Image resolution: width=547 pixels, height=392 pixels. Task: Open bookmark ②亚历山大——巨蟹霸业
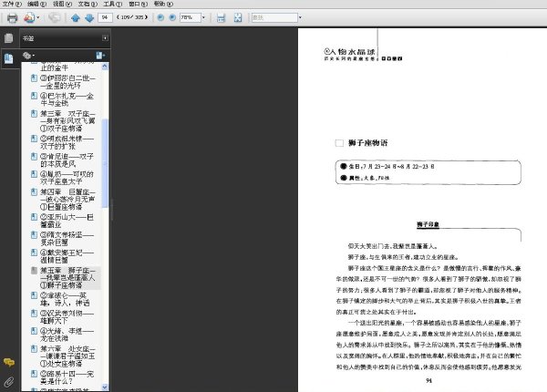[67, 221]
